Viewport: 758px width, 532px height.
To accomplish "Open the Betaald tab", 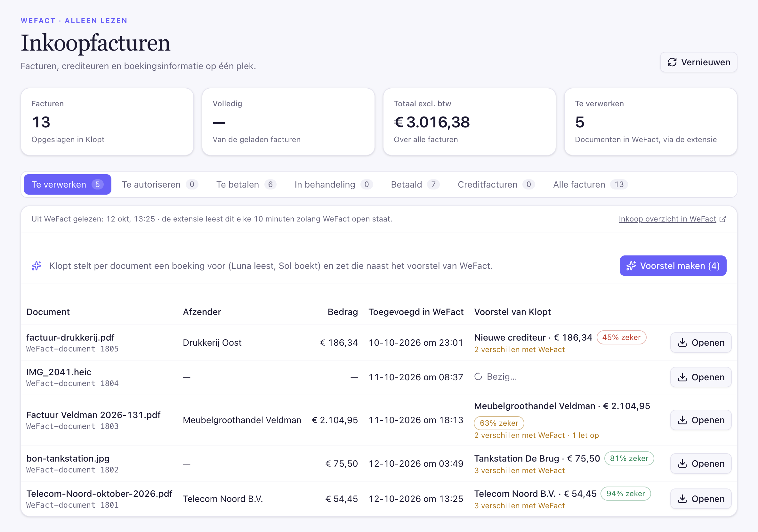I will [415, 184].
